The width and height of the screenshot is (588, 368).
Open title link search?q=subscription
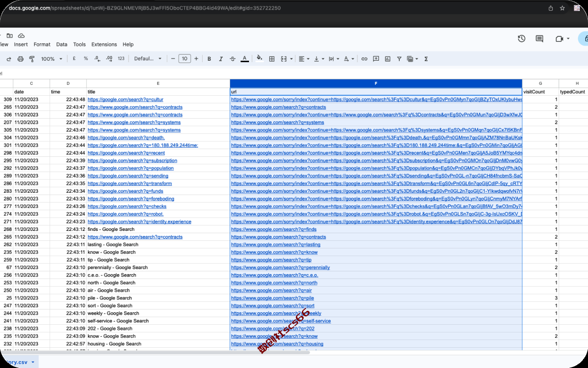[x=132, y=161]
